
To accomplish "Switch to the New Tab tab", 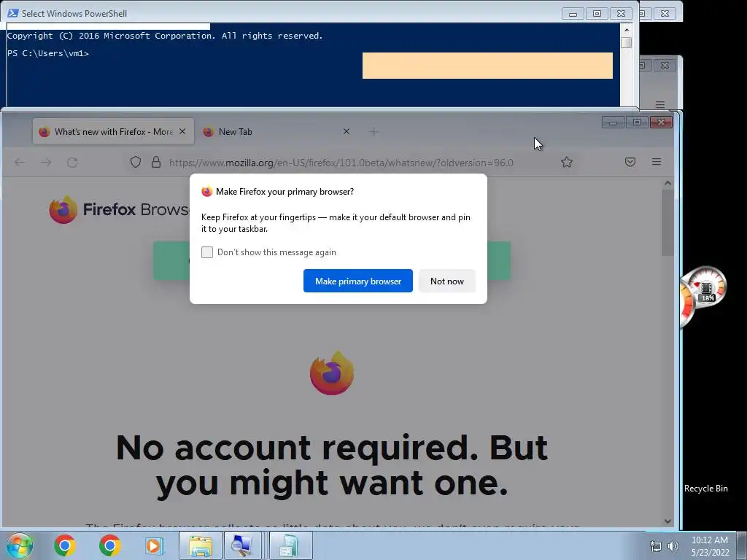I will [276, 132].
